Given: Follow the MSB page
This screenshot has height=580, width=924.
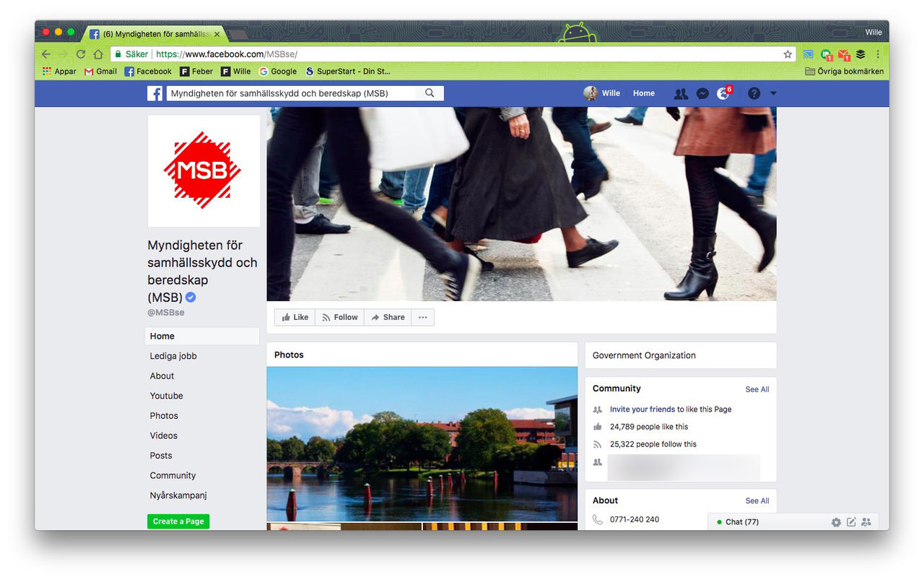Looking at the screenshot, I should [x=340, y=317].
